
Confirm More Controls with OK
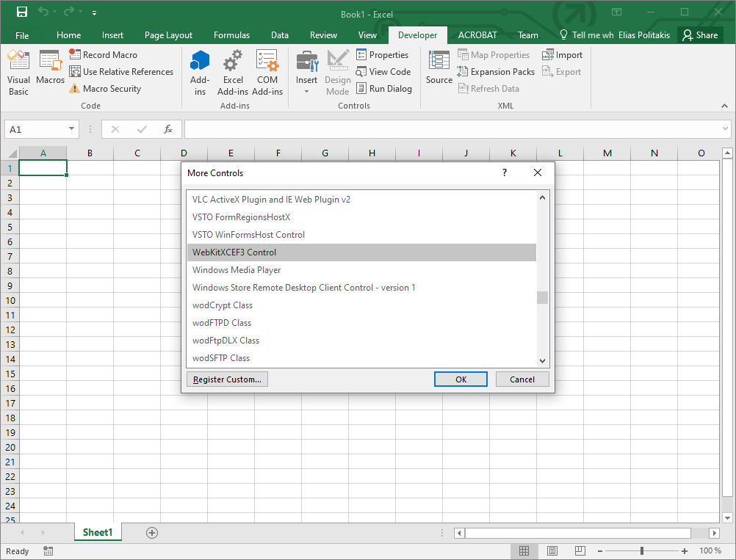click(461, 379)
